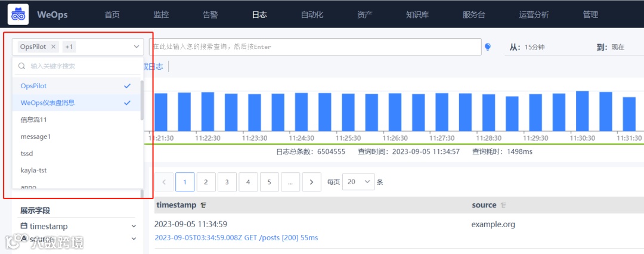Click the histogram bar at 11:30:30
Image resolution: width=644 pixels, height=254 pixels.
click(x=583, y=110)
